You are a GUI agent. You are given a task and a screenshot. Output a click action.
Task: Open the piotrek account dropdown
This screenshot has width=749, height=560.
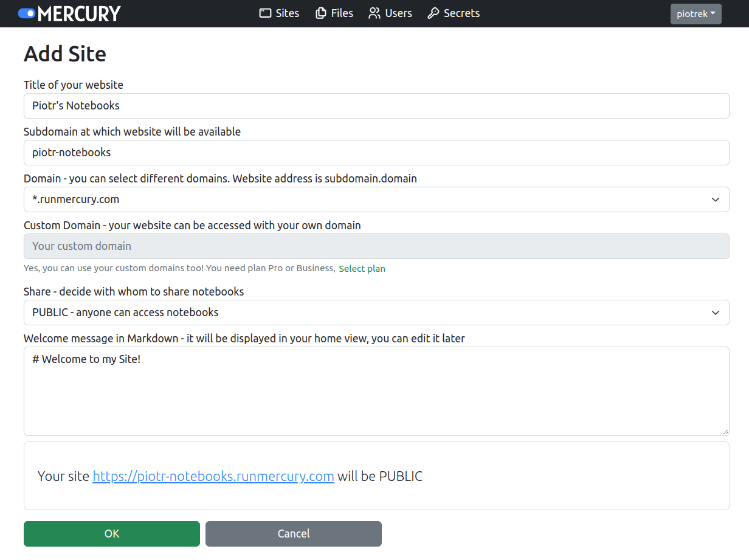pos(695,13)
